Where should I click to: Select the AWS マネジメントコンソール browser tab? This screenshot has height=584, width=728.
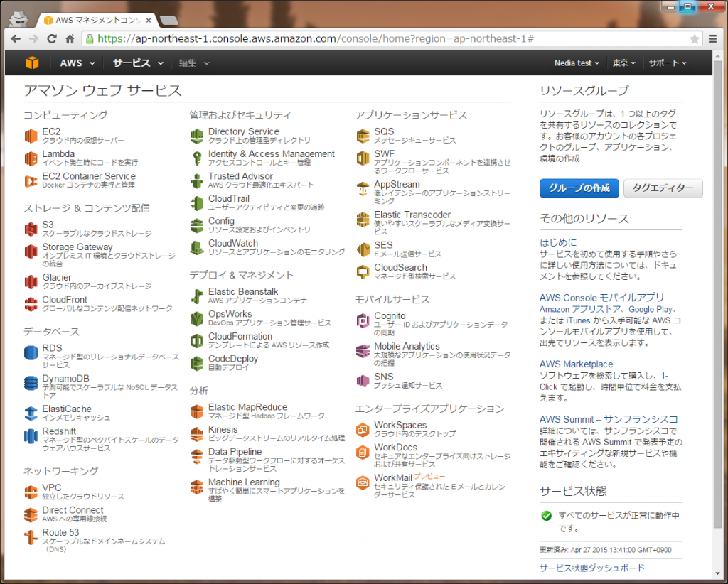[97, 21]
